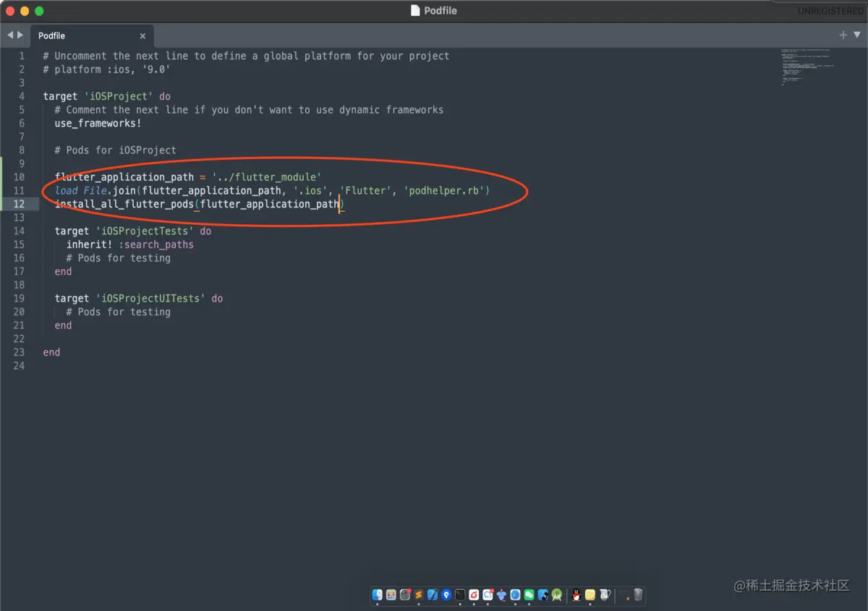Screen dimensions: 868x611
Task: Close the Podfile tab
Action: point(142,36)
